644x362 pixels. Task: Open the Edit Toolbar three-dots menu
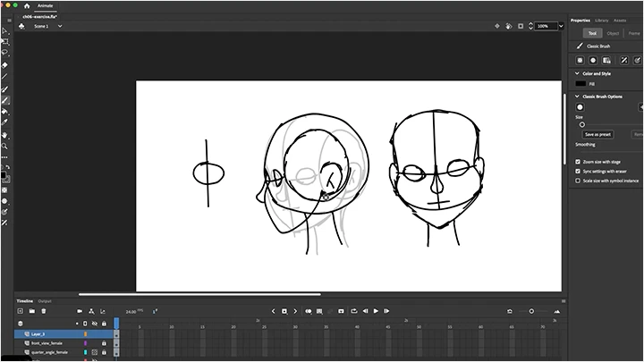5,157
